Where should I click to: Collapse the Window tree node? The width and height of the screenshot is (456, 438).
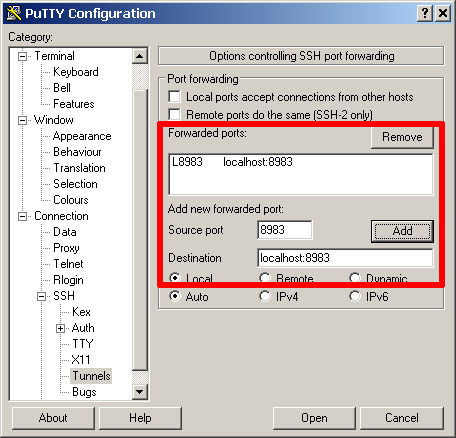pos(22,120)
